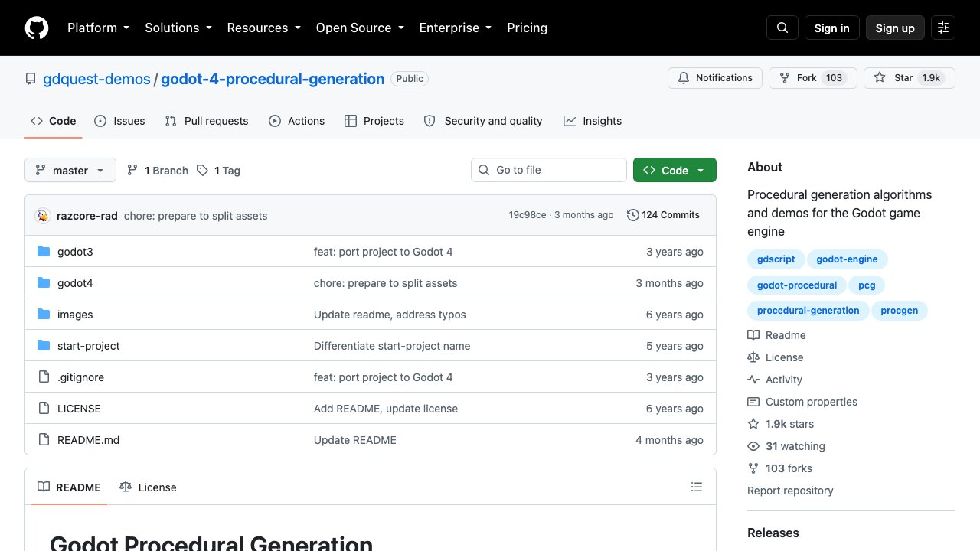Open the procedural-generation topic tag
Viewport: 980px width, 551px height.
click(x=808, y=311)
